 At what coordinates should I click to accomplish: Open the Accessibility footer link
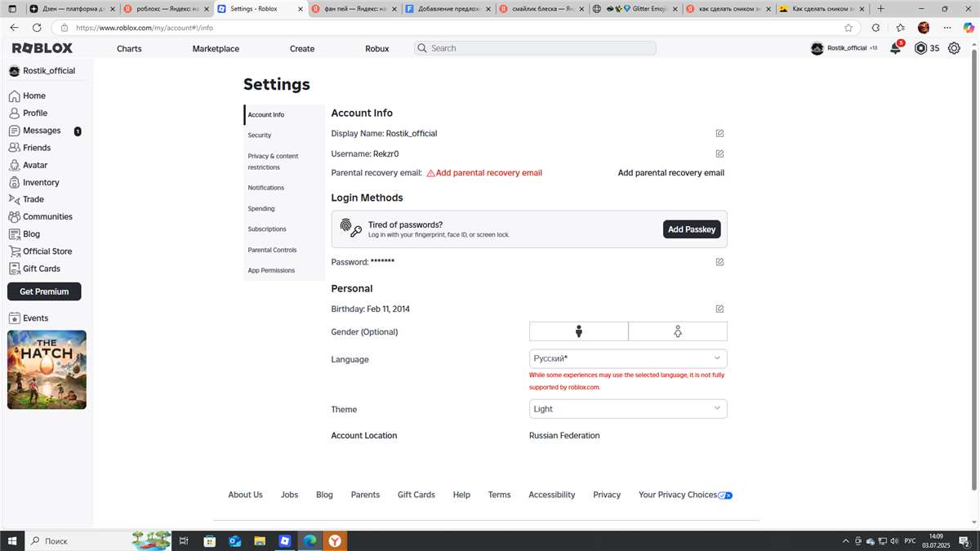point(551,495)
